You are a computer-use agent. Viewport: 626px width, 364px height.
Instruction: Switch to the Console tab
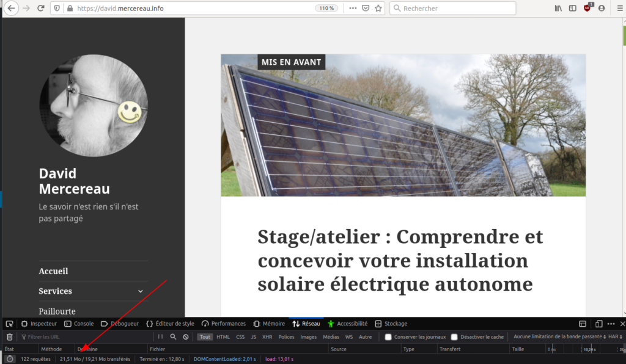(79, 324)
